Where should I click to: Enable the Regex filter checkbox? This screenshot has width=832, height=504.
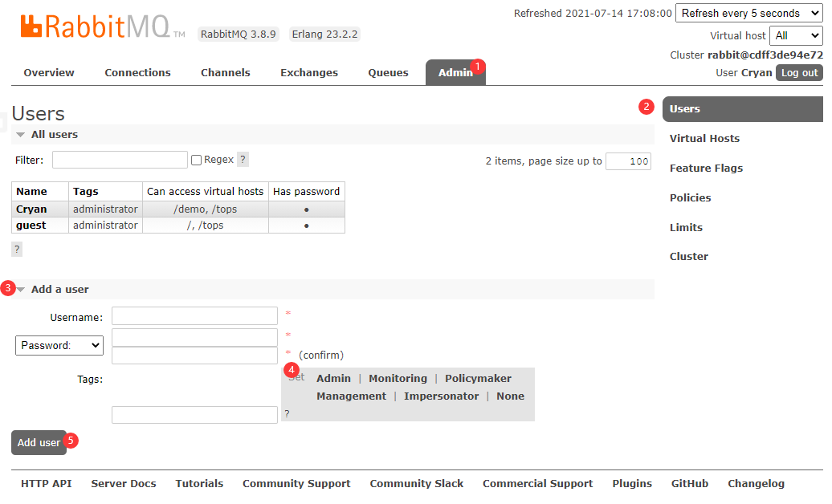[196, 161]
